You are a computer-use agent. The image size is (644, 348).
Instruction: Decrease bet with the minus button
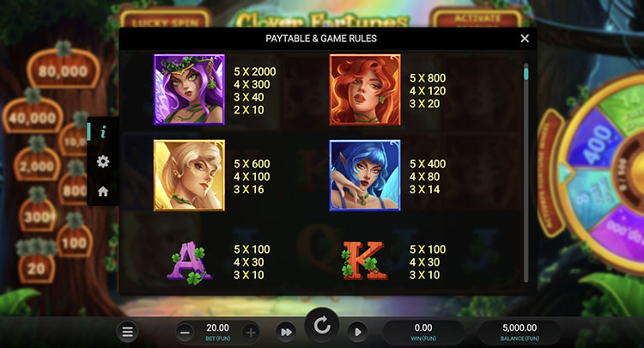click(x=185, y=332)
